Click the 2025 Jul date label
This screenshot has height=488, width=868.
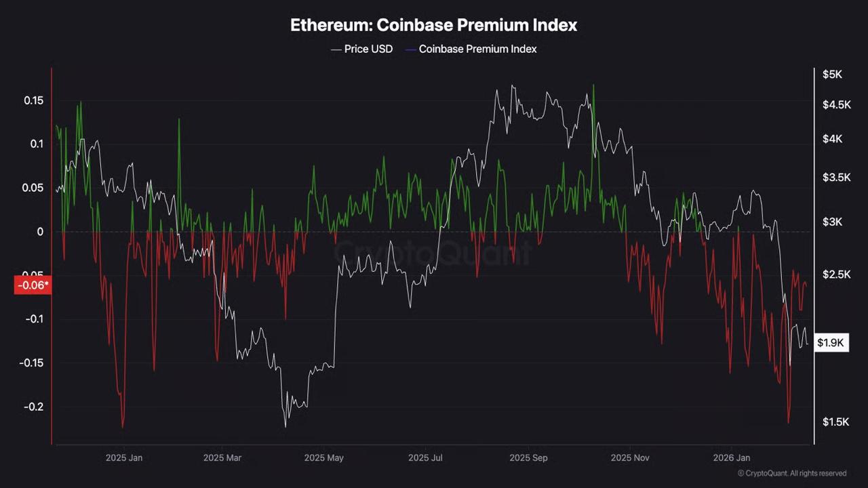(425, 458)
